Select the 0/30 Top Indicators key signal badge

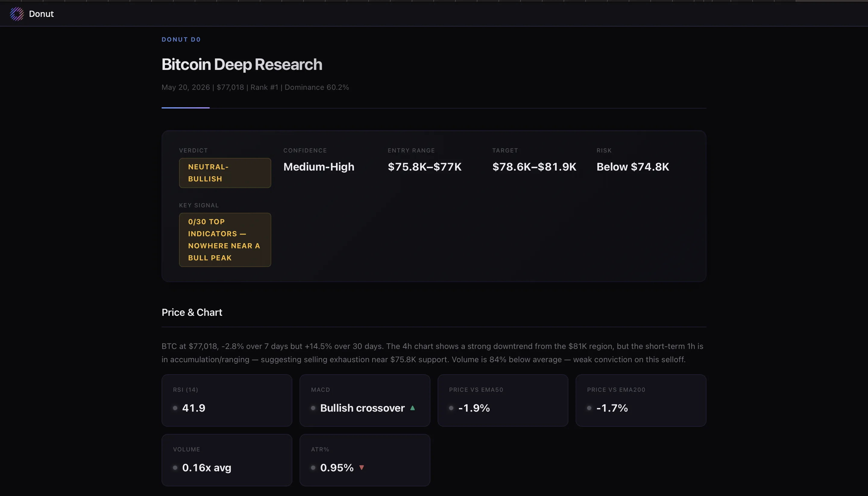coord(225,240)
